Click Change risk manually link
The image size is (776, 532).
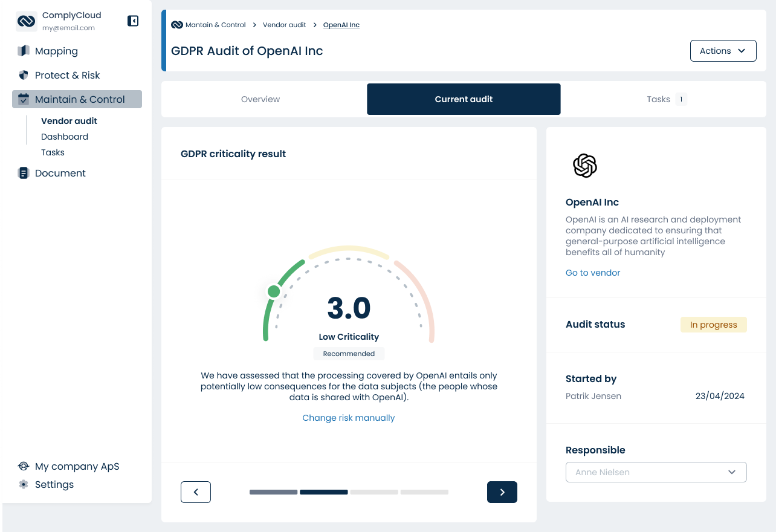[x=349, y=418]
